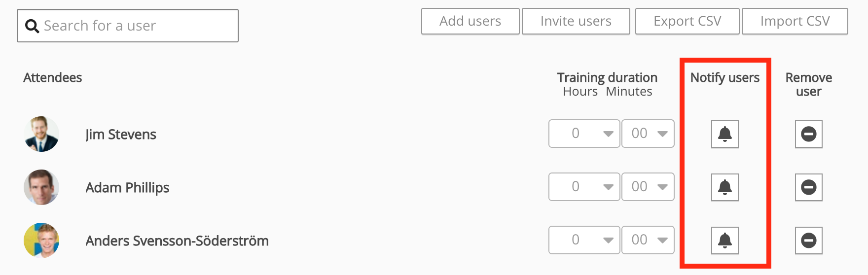Expand Adam Phillips' hours dropdown
This screenshot has height=275, width=868.
584,187
